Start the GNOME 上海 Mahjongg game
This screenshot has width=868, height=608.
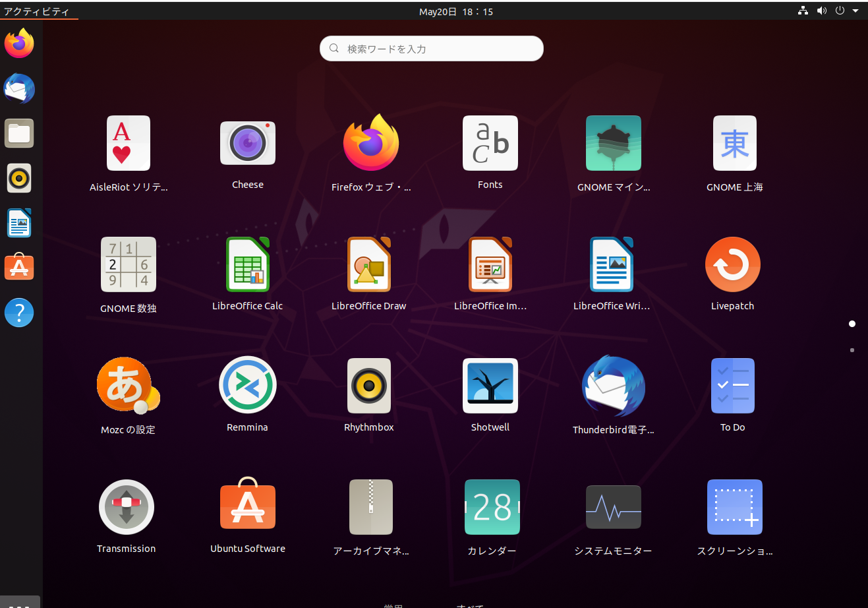(x=735, y=143)
